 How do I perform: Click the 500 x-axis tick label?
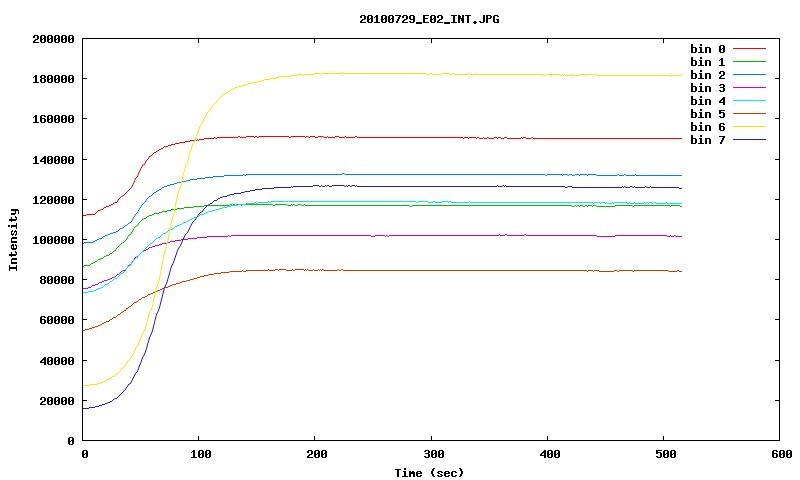(666, 454)
